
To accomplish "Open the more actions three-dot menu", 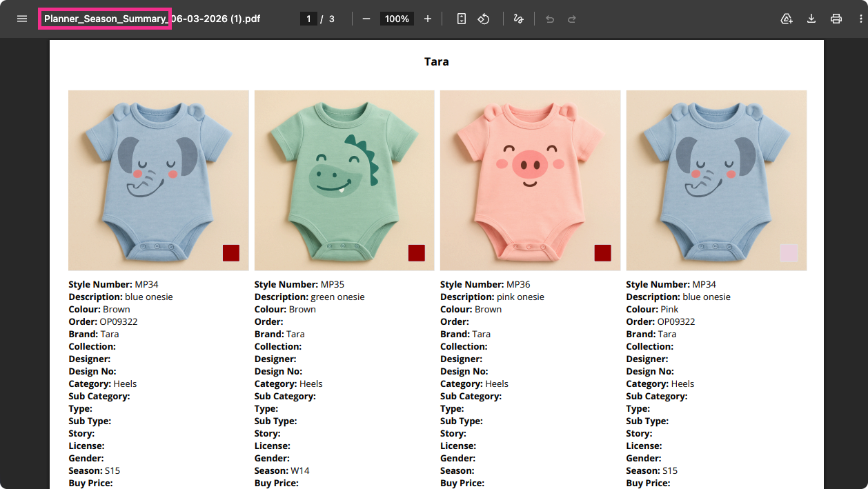I will (860, 19).
